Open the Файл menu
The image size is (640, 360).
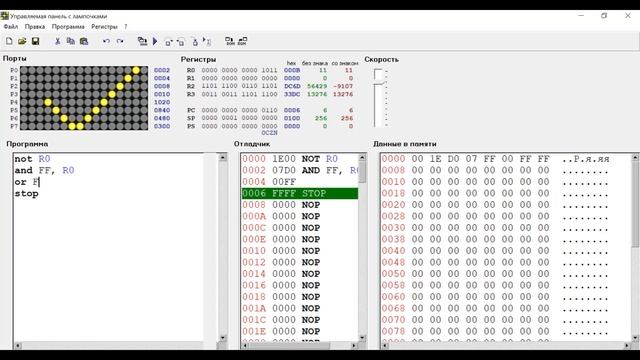pos(11,27)
